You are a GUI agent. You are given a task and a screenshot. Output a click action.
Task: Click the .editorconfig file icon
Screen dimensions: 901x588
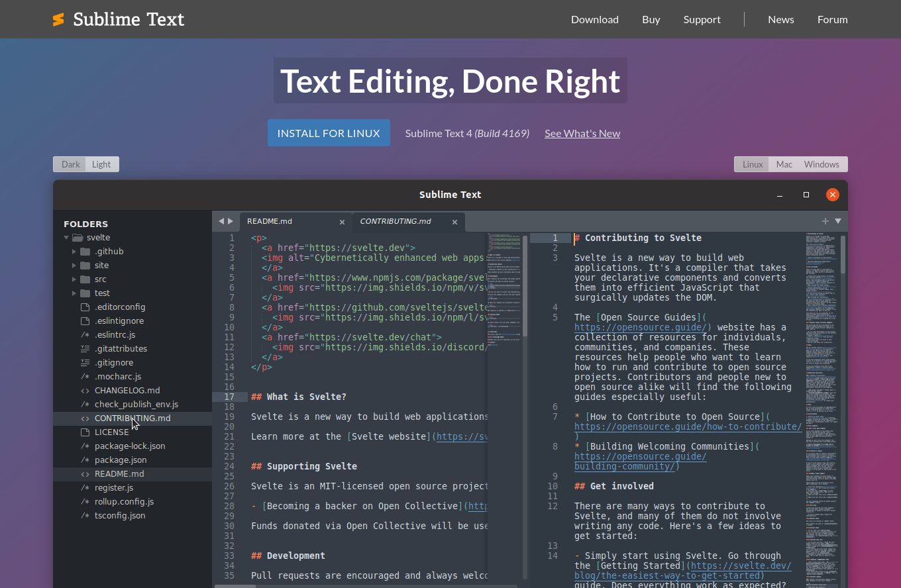85,307
